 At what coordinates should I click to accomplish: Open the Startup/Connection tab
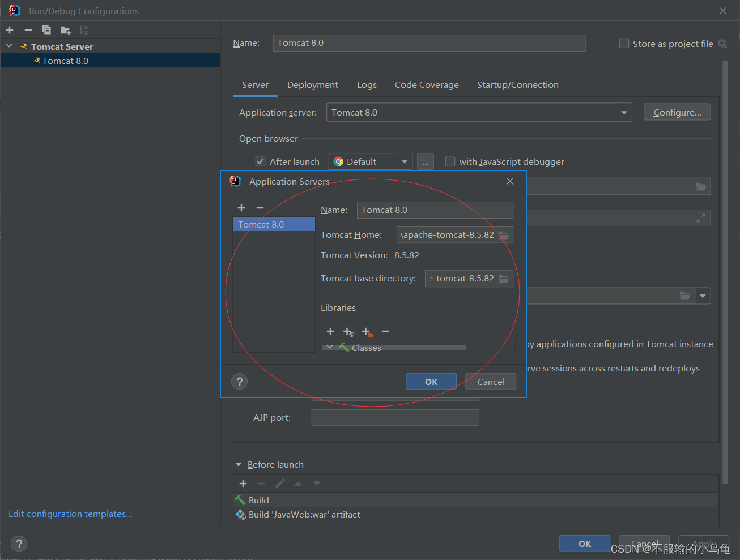[517, 85]
